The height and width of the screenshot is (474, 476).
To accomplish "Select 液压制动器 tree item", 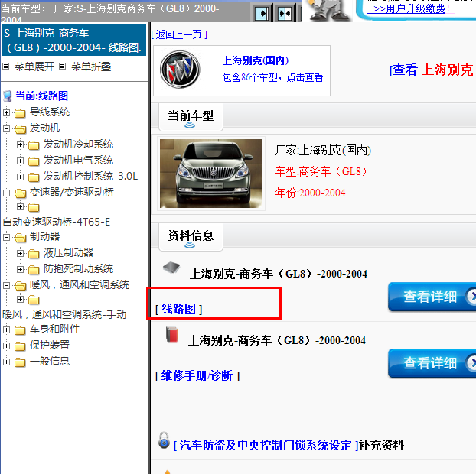I will coord(68,252).
